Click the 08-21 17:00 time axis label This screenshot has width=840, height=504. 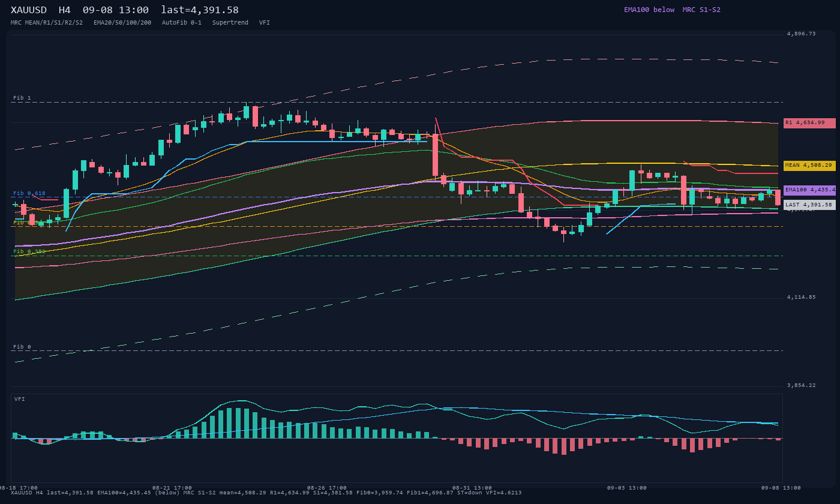coord(172,488)
